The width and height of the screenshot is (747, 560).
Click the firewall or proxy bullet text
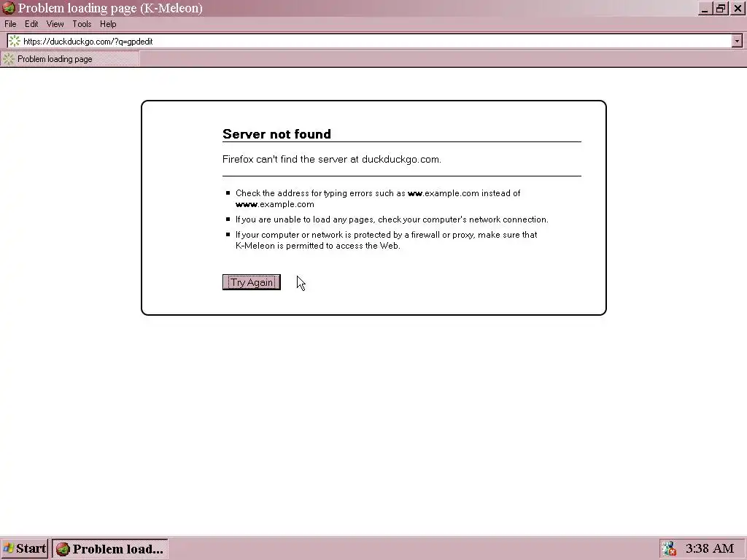(387, 240)
